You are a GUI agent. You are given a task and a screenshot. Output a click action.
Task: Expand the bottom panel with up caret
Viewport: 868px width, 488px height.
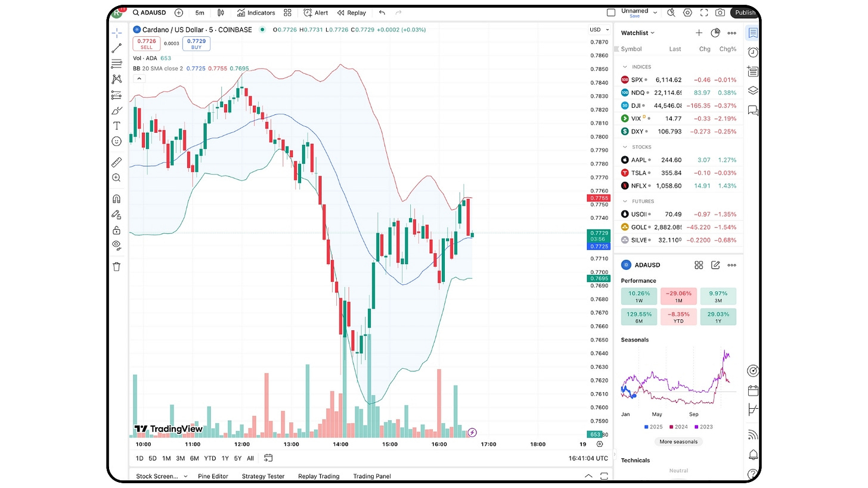click(x=588, y=476)
